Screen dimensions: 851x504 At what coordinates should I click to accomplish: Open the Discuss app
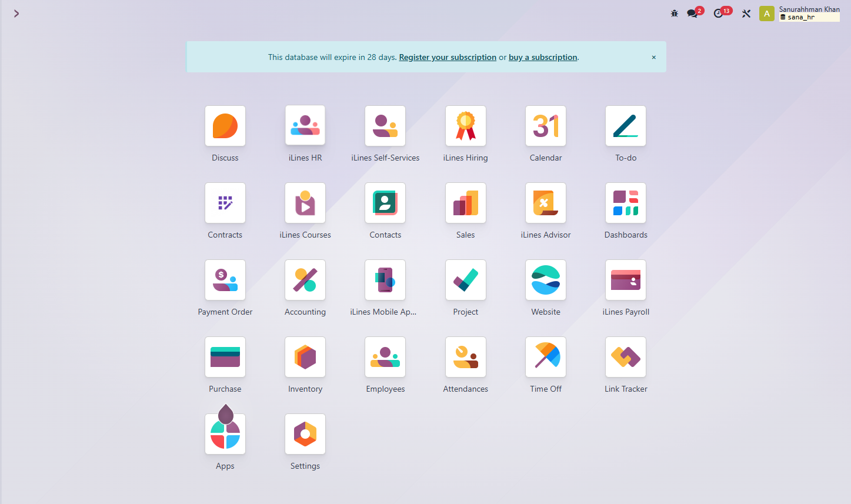pos(225,126)
